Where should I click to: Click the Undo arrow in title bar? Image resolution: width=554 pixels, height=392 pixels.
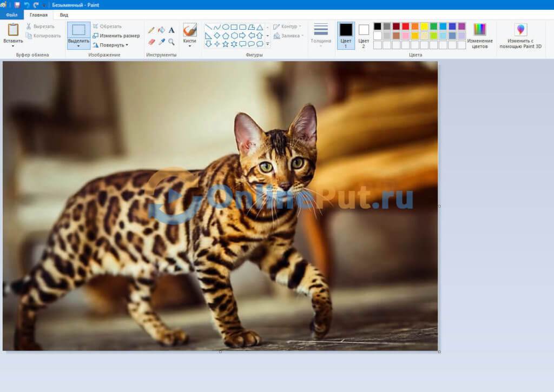click(x=27, y=4)
